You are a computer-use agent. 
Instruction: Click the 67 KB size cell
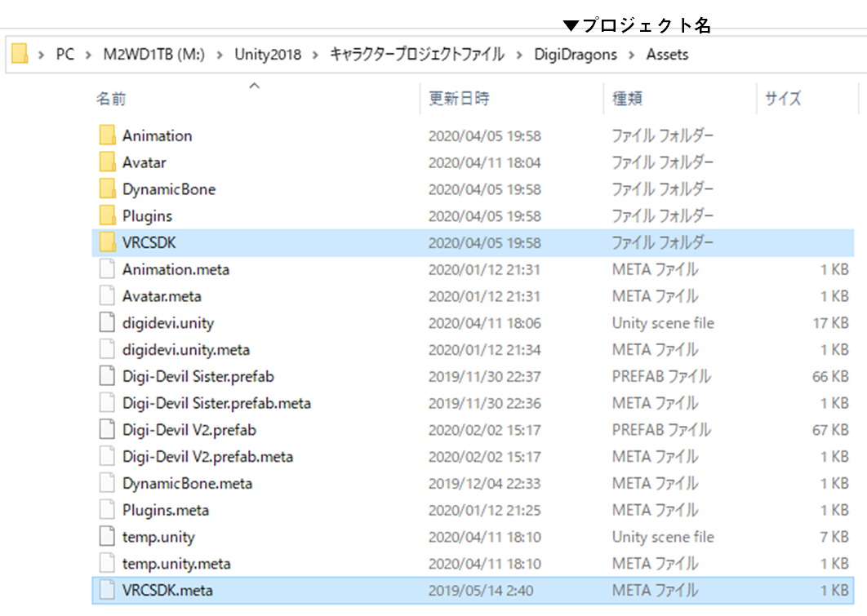tap(830, 430)
